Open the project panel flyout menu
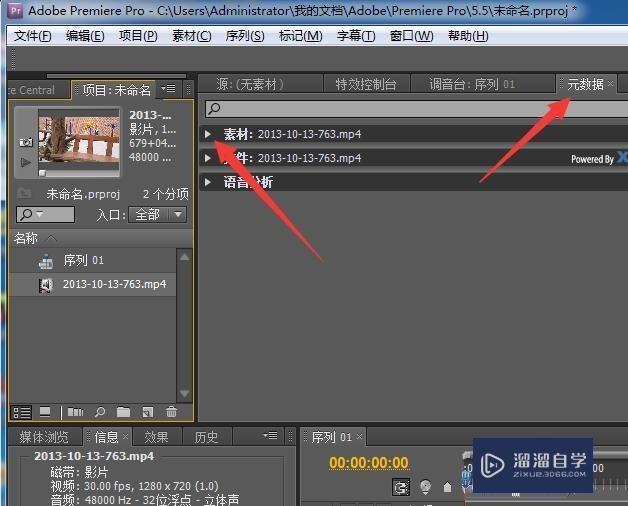 click(168, 88)
